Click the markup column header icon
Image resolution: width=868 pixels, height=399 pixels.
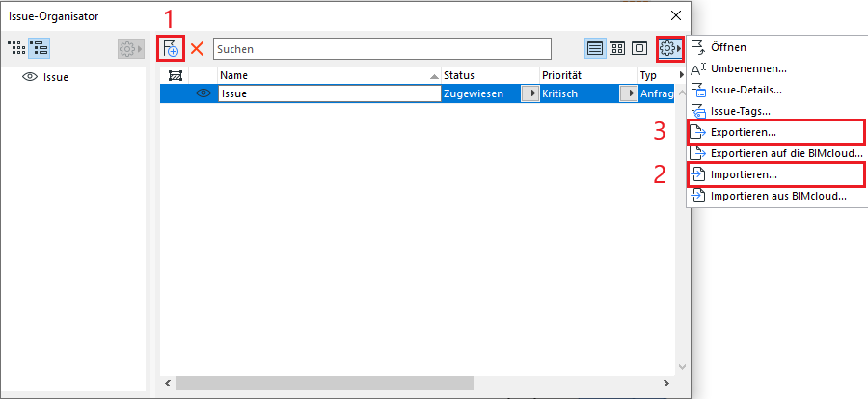[x=175, y=75]
